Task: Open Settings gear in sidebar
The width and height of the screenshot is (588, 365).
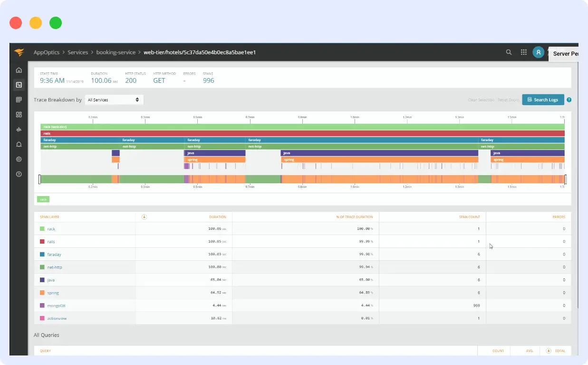Action: pos(19,159)
